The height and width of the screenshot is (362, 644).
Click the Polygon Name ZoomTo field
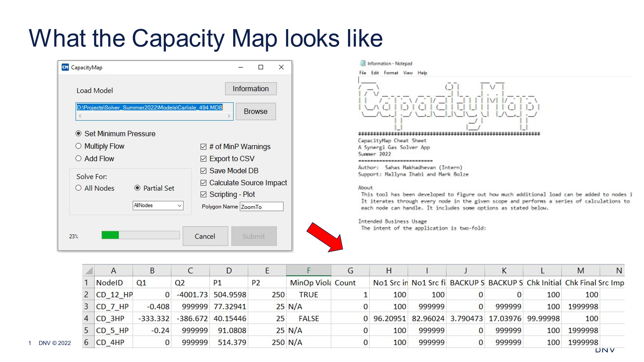coord(261,206)
